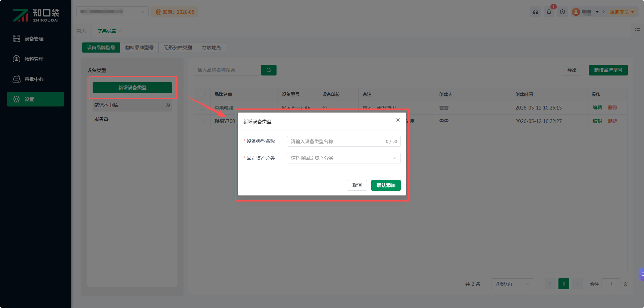This screenshot has height=308, width=644.
Task: Select 笔记本电脑 in device type list
Action: 132,105
